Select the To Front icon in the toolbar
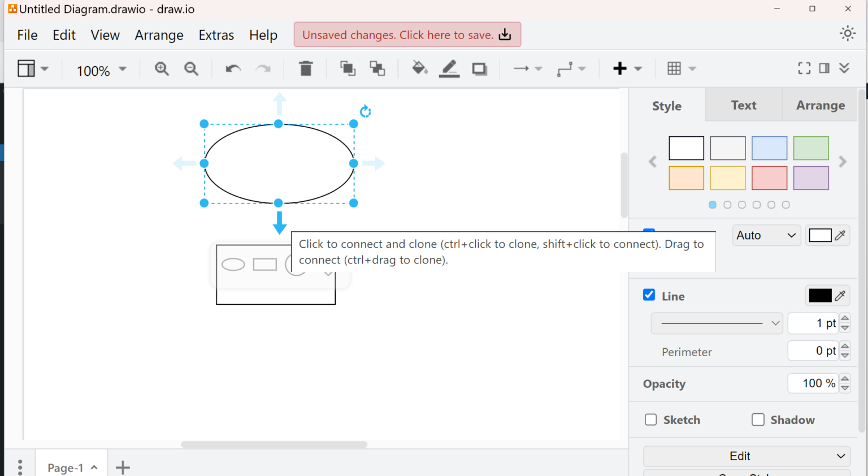The width and height of the screenshot is (868, 476). (347, 68)
